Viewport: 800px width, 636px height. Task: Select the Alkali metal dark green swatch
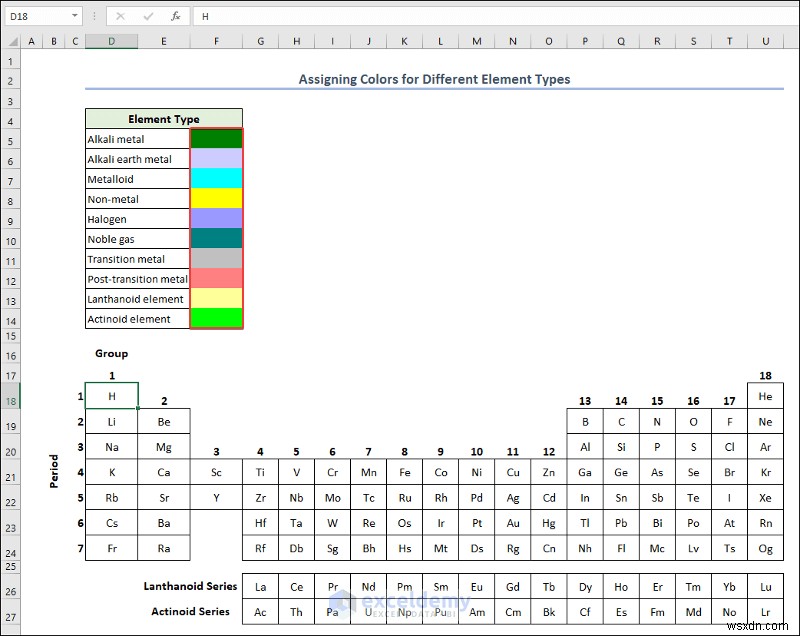pyautogui.click(x=216, y=139)
